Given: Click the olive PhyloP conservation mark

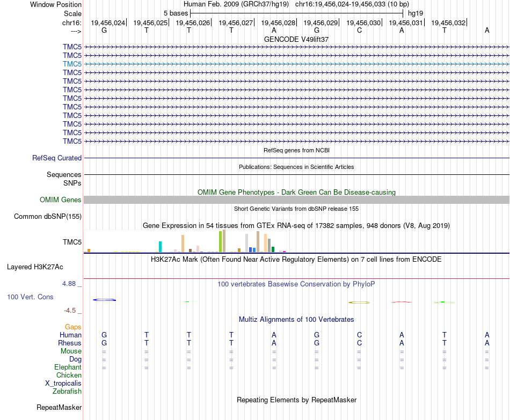Looking at the screenshot, I should click(x=359, y=303).
